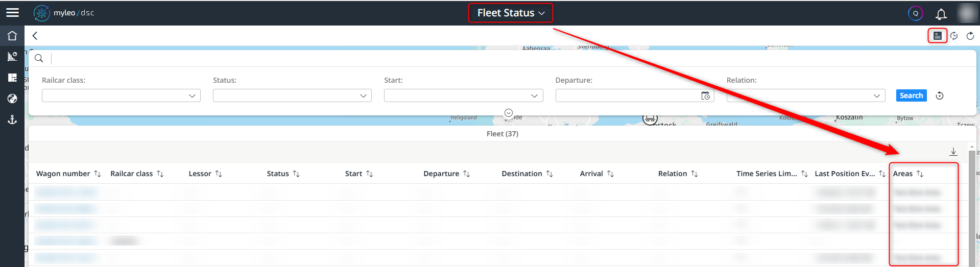Click the globe icon in sidebar

(x=12, y=99)
